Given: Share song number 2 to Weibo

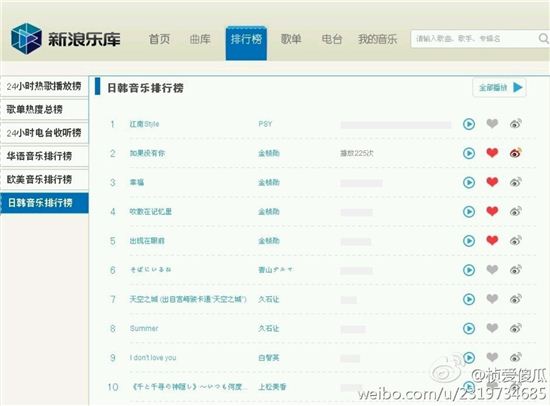Looking at the screenshot, I should click(x=516, y=153).
